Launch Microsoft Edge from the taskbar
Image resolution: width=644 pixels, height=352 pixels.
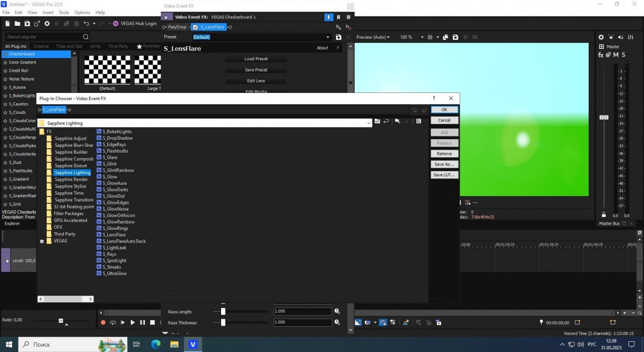pyautogui.click(x=156, y=344)
